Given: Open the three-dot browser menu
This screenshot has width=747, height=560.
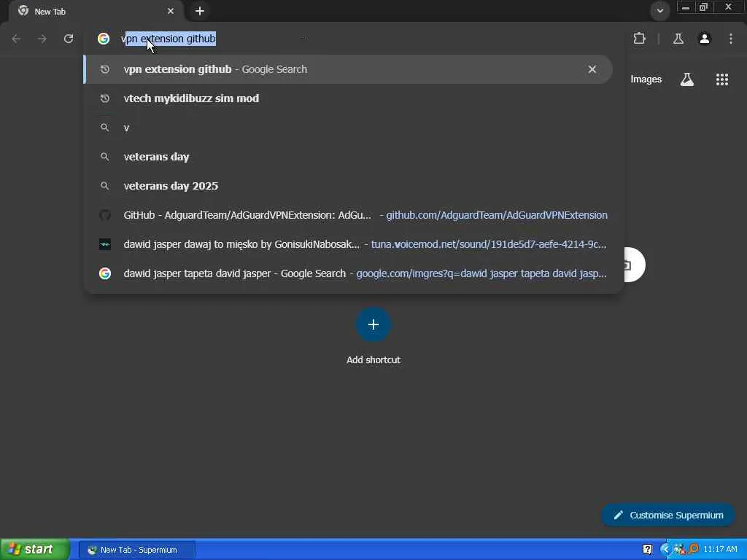Looking at the screenshot, I should [x=731, y=39].
